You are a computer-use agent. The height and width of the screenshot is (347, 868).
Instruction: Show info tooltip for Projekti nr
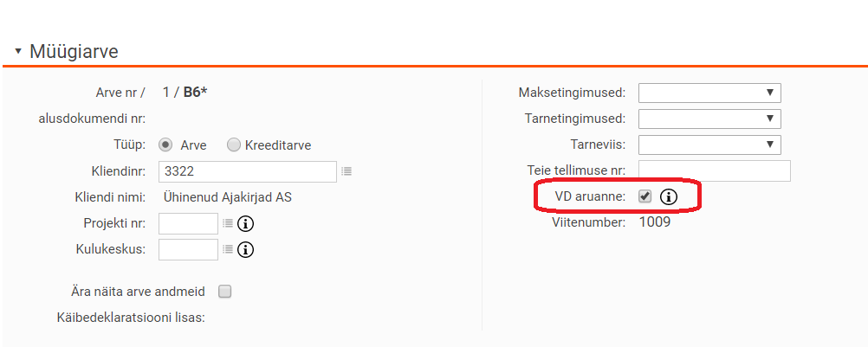click(245, 224)
